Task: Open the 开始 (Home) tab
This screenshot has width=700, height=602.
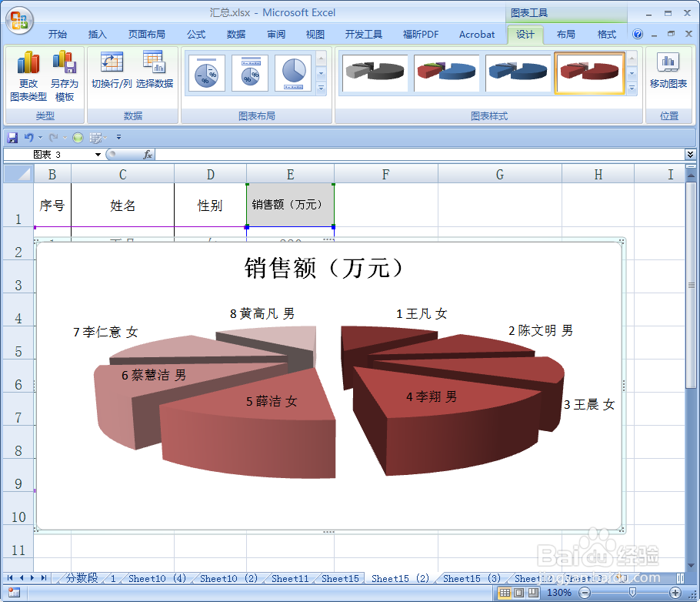Action: (x=58, y=35)
